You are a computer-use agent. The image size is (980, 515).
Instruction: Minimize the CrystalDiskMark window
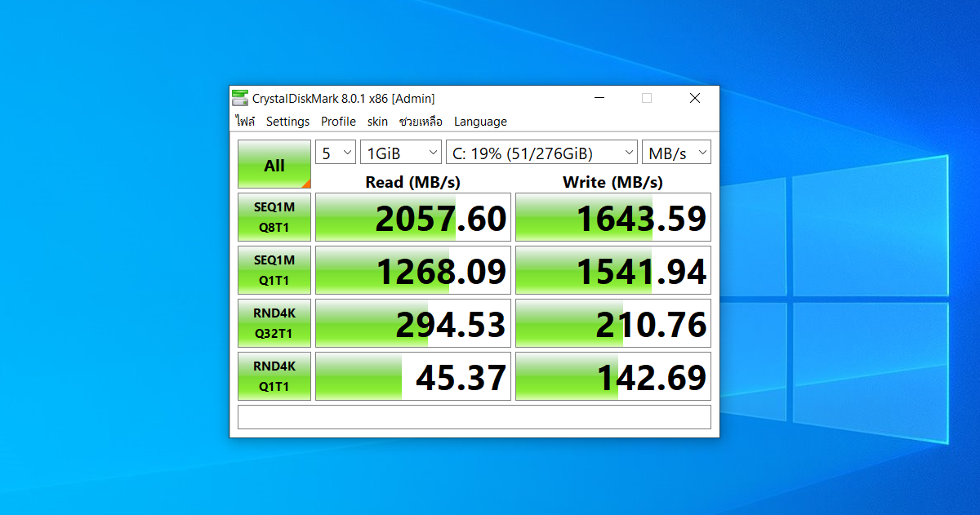[x=599, y=98]
